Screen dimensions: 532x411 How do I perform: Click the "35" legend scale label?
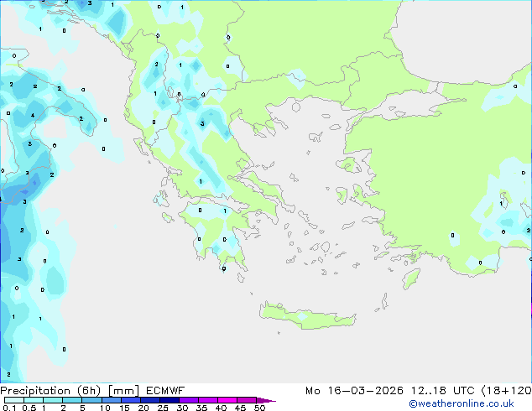[201, 408]
